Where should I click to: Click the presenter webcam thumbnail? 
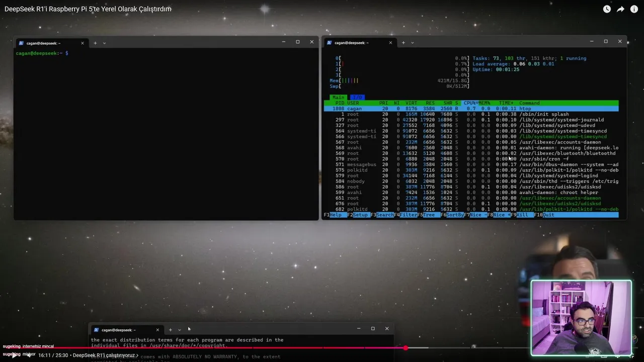pyautogui.click(x=581, y=318)
